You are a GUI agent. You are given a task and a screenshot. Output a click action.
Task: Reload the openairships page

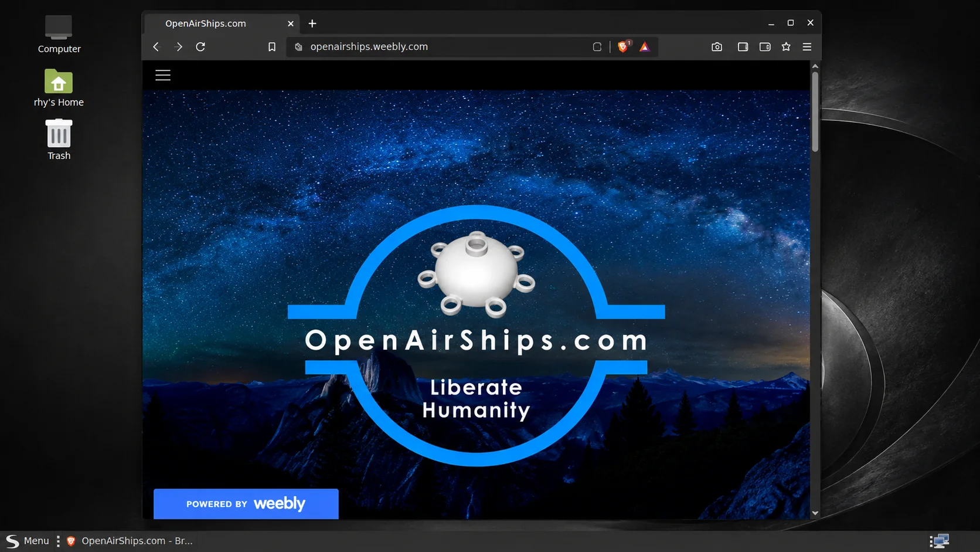click(x=200, y=47)
